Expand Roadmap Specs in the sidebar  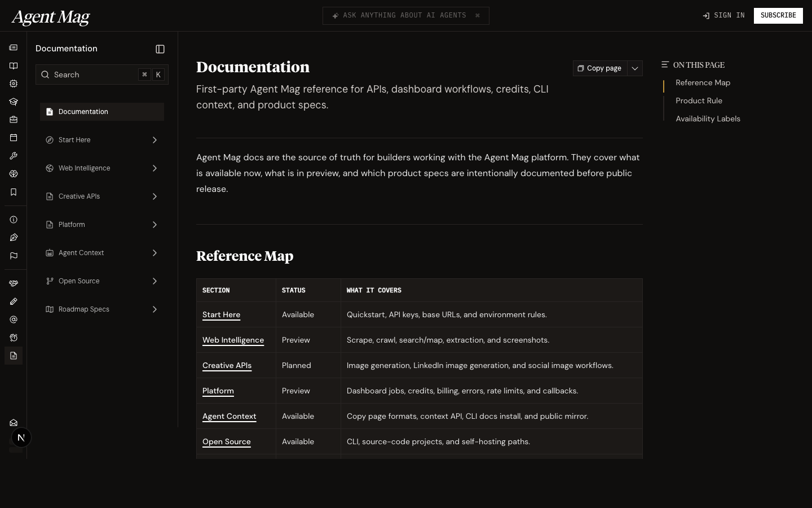coord(155,309)
